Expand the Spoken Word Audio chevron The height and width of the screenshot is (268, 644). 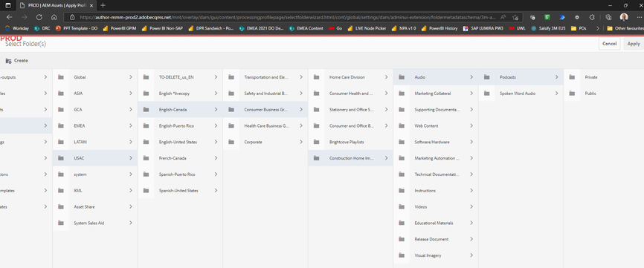pos(556,94)
